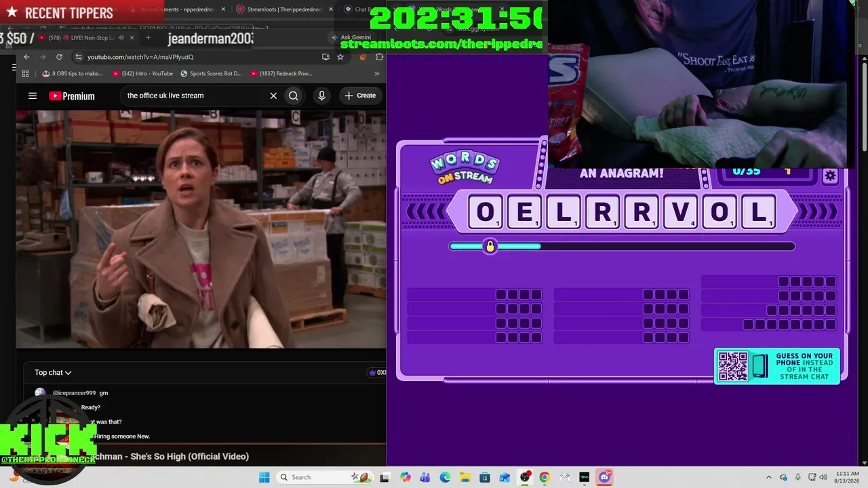868x488 pixels.
Task: Open File Explorer from taskbar
Action: 465,477
